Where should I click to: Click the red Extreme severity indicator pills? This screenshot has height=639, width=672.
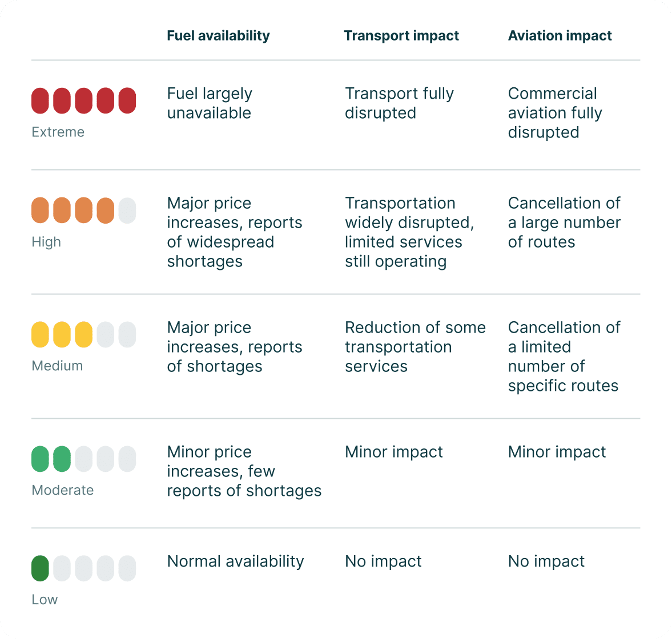[x=83, y=100]
